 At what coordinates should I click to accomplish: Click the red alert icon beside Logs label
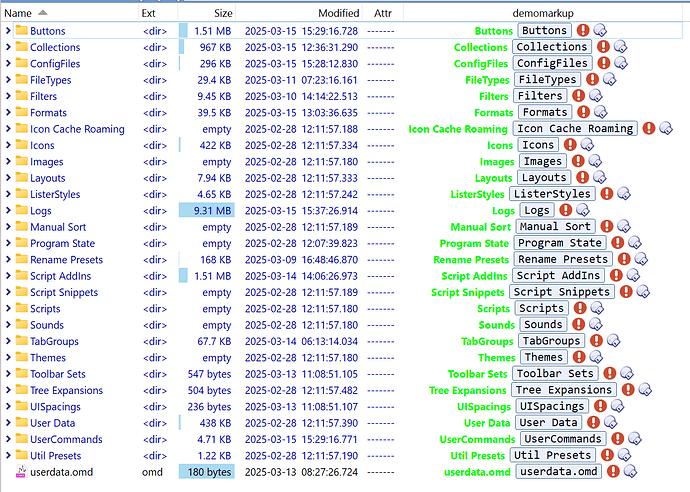(564, 210)
